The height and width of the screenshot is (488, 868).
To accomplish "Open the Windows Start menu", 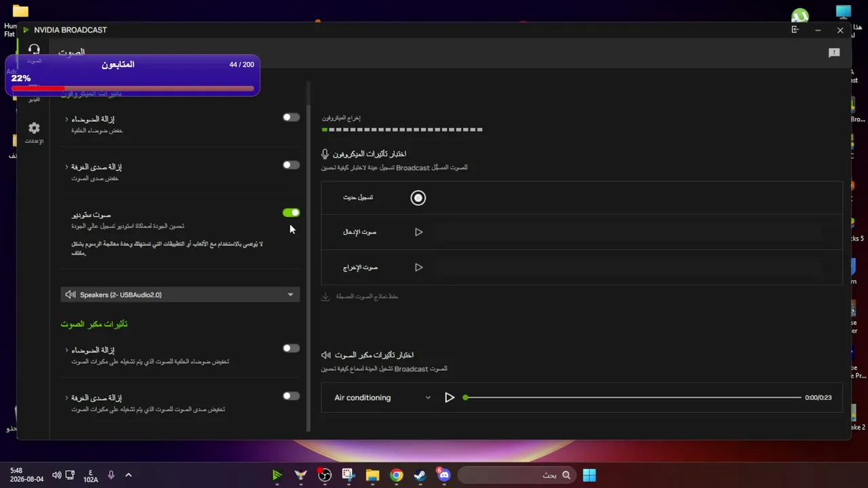I will [x=589, y=475].
